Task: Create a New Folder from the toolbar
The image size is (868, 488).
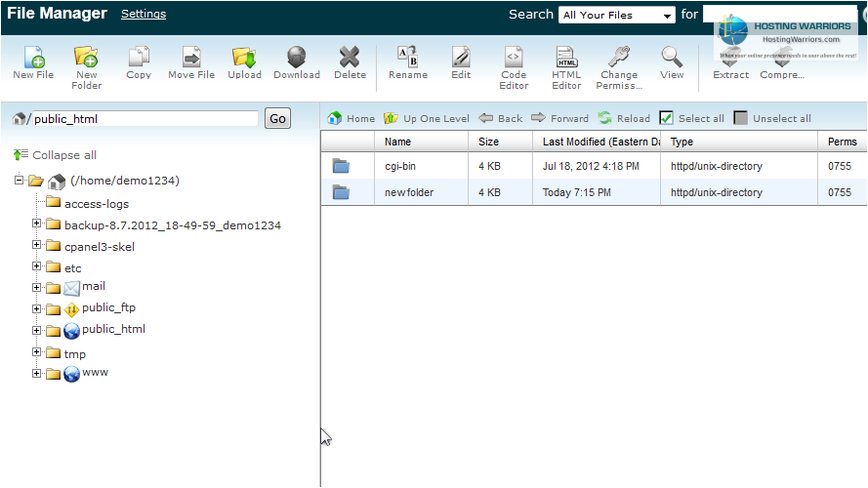Action: [x=86, y=57]
